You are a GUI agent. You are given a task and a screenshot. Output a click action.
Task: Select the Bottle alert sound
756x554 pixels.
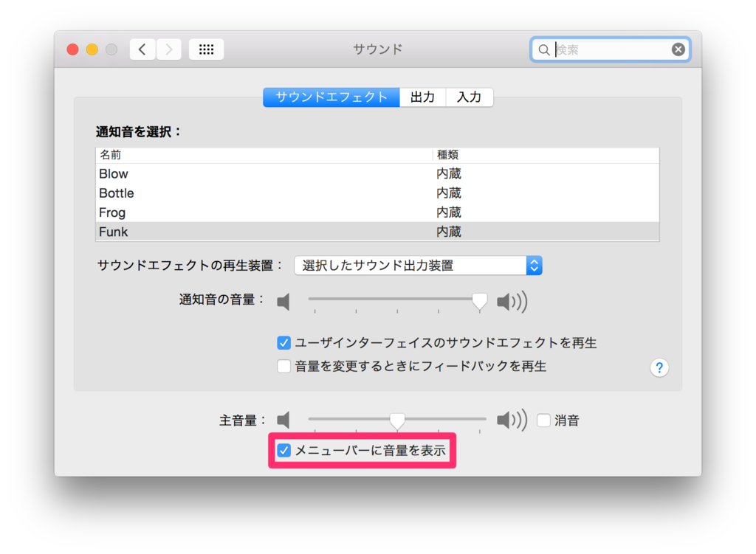pyautogui.click(x=377, y=193)
